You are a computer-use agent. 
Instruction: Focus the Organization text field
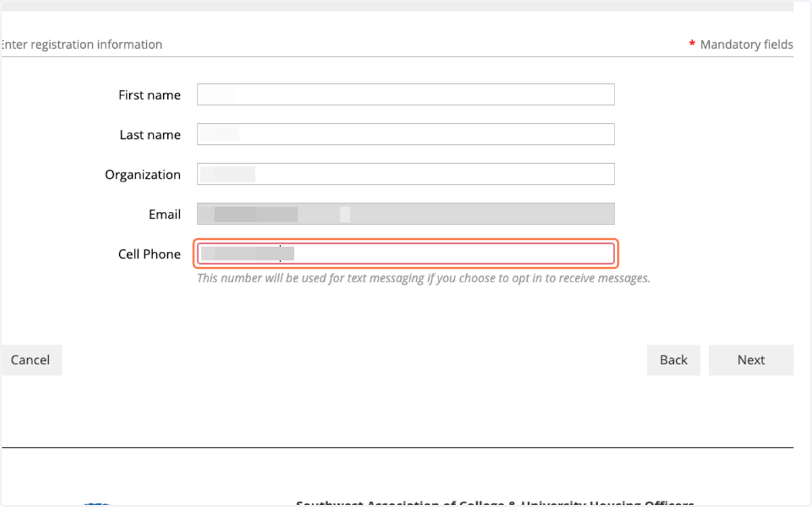click(x=405, y=174)
